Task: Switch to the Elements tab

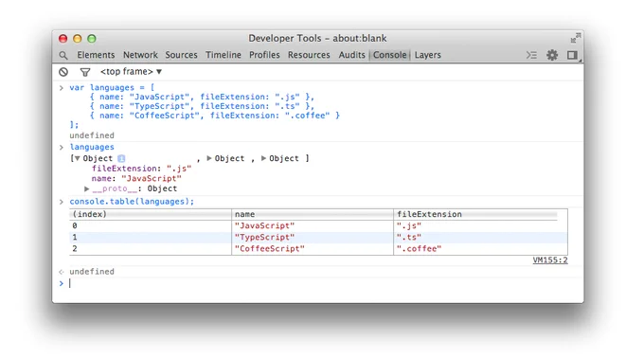Action: point(96,55)
